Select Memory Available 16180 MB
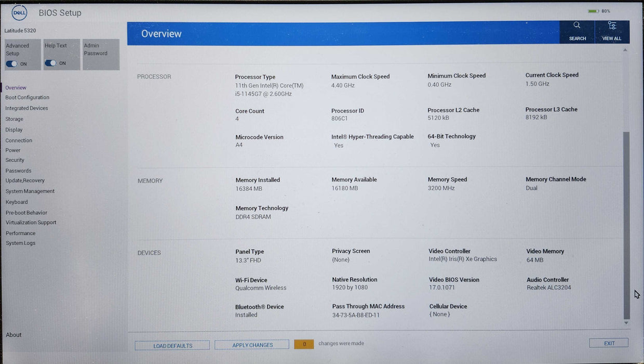 tap(345, 188)
